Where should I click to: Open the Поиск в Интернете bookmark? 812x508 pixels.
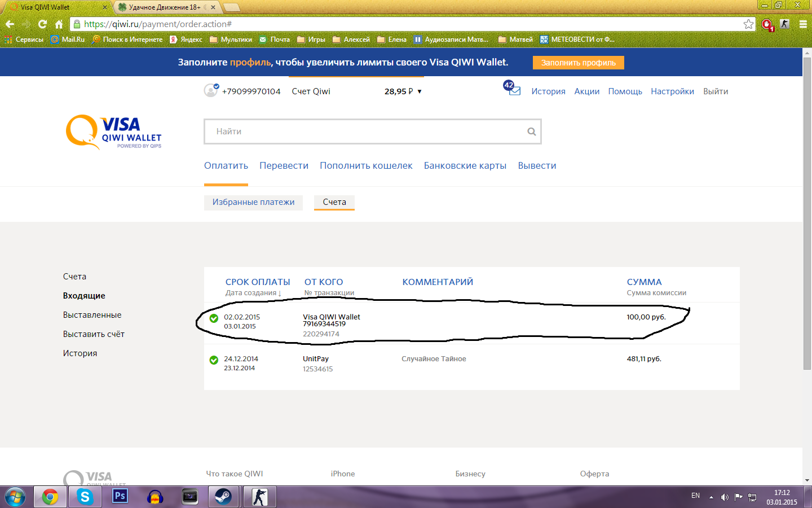tap(127, 40)
